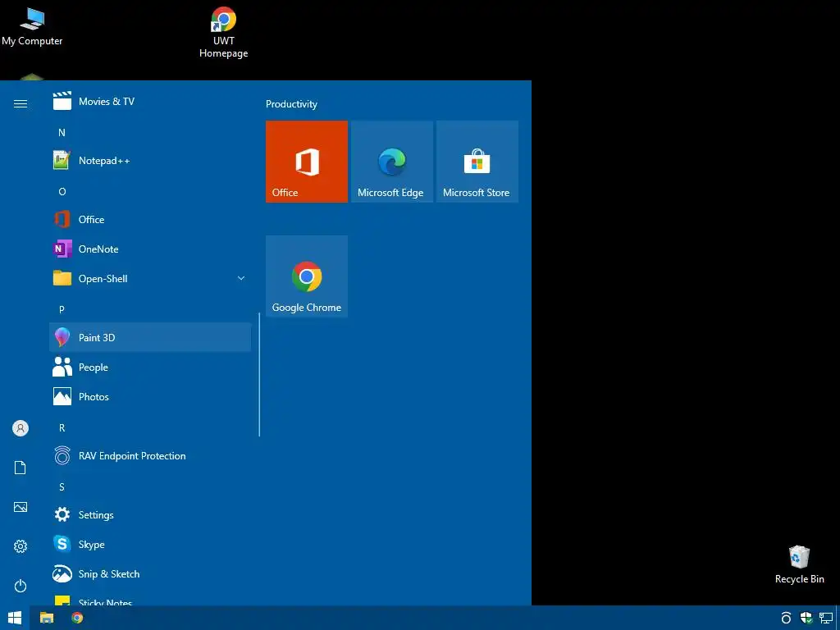
Task: Click the orange Office tile
Action: pyautogui.click(x=307, y=162)
